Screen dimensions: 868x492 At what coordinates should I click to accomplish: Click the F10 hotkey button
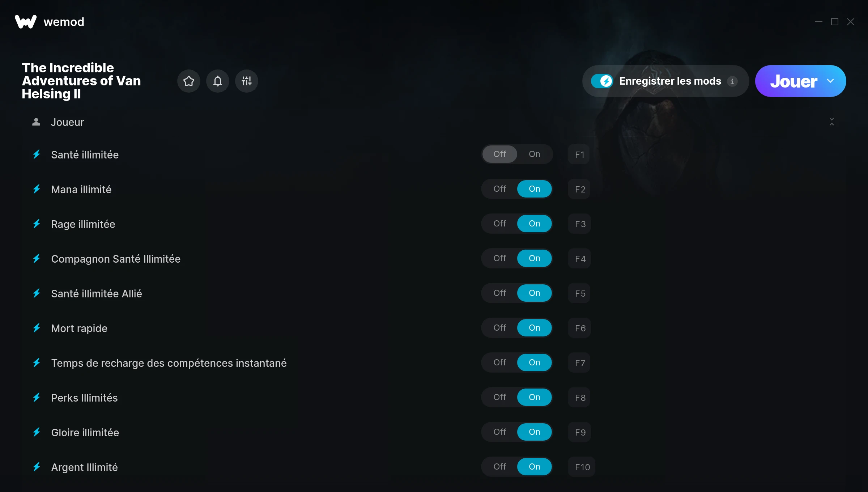click(x=582, y=467)
